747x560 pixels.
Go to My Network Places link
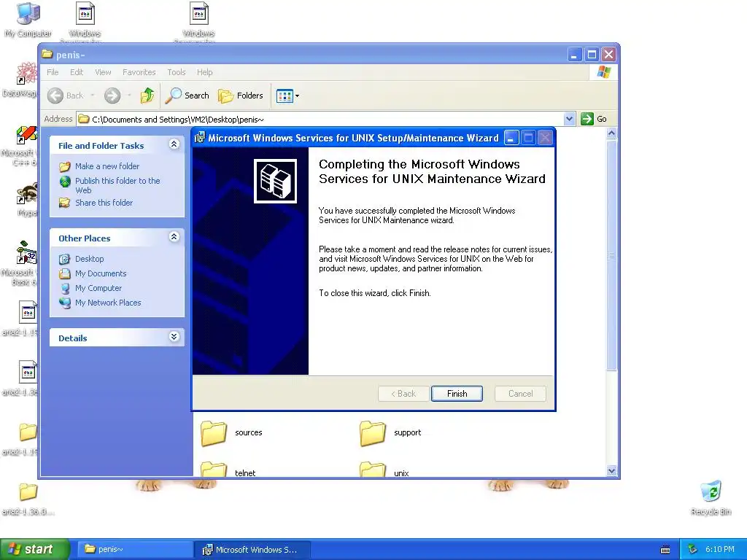coord(108,303)
